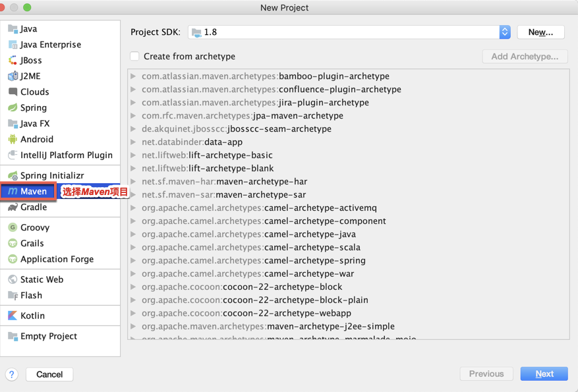Viewport: 578px width, 392px height.
Task: Click the Previous button
Action: 486,374
